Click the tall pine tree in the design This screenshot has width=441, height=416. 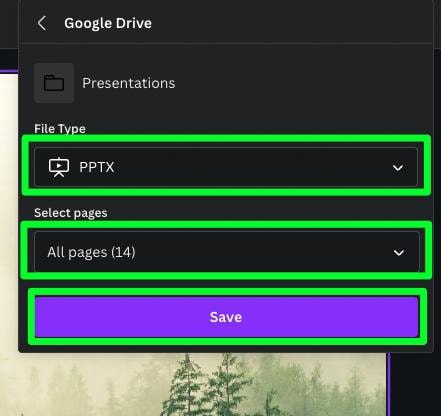click(187, 387)
